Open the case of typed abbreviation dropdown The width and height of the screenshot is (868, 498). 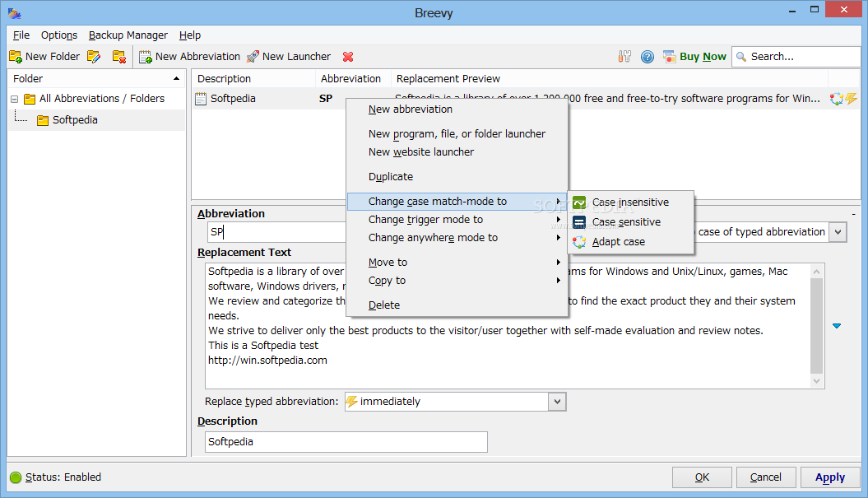tap(838, 232)
